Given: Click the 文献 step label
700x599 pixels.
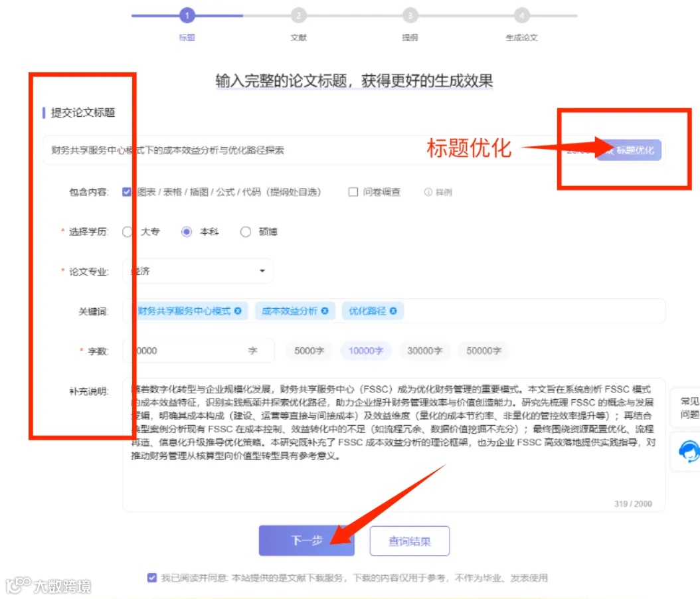Looking at the screenshot, I should pos(299,38).
